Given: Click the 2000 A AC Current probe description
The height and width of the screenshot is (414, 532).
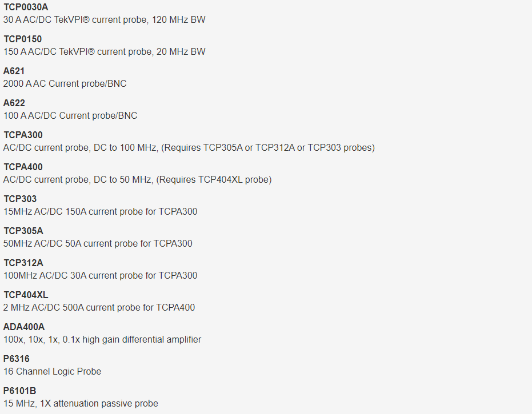Looking at the screenshot, I should click(65, 84).
